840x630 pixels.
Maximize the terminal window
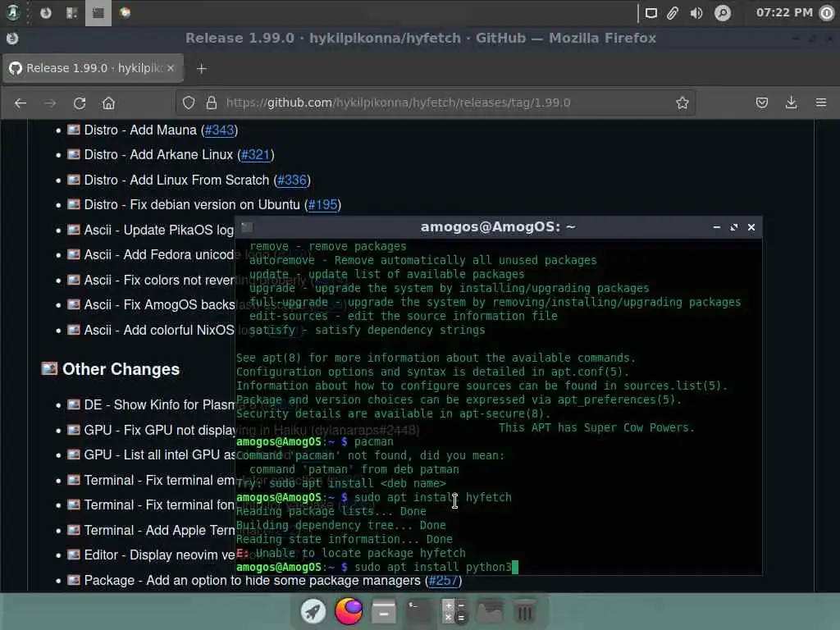pyautogui.click(x=734, y=227)
